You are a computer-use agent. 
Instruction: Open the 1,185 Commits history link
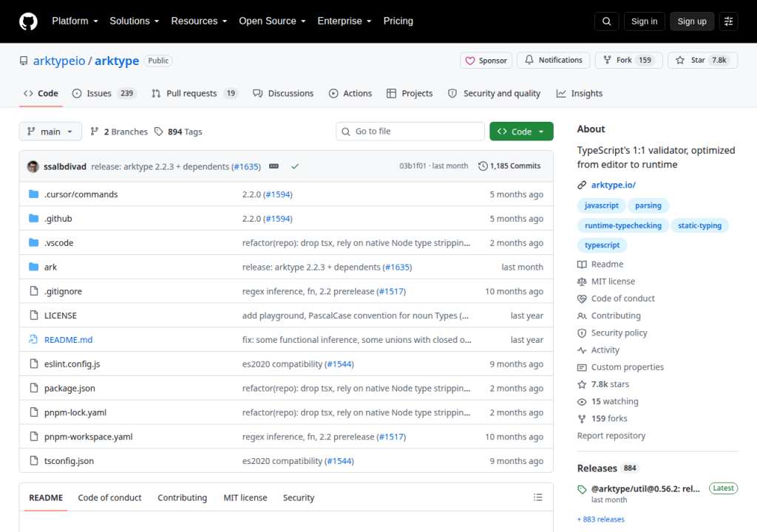coord(509,166)
